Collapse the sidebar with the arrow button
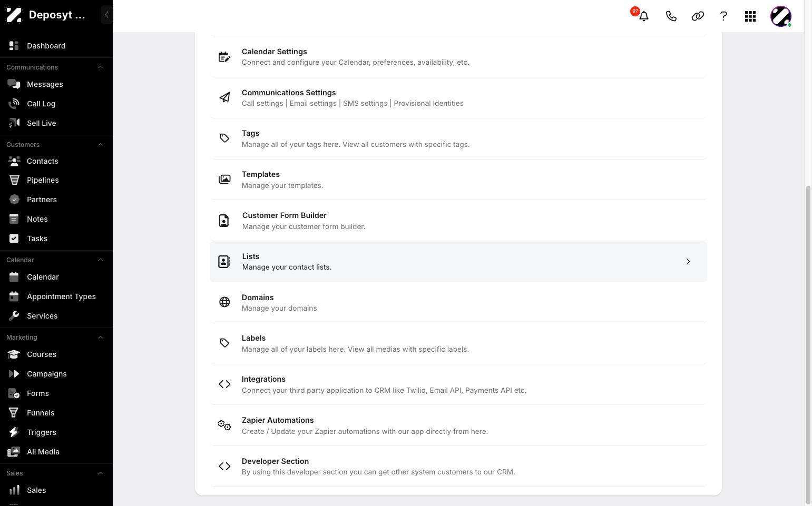 pos(106,15)
